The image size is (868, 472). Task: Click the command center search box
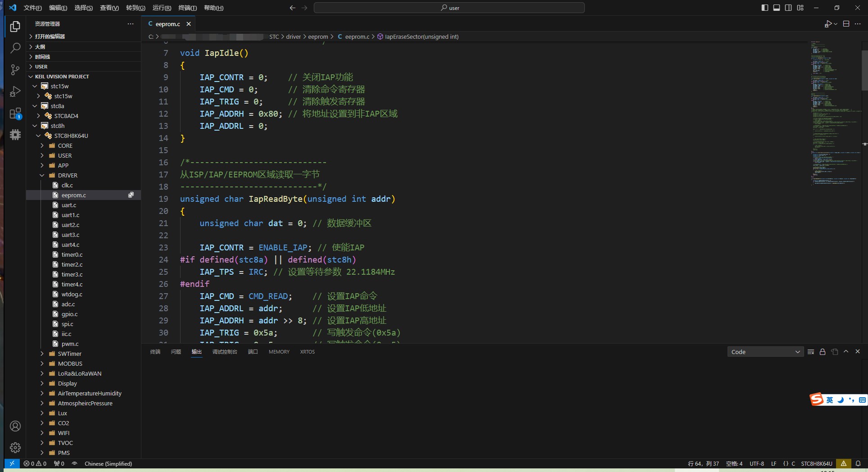point(449,8)
